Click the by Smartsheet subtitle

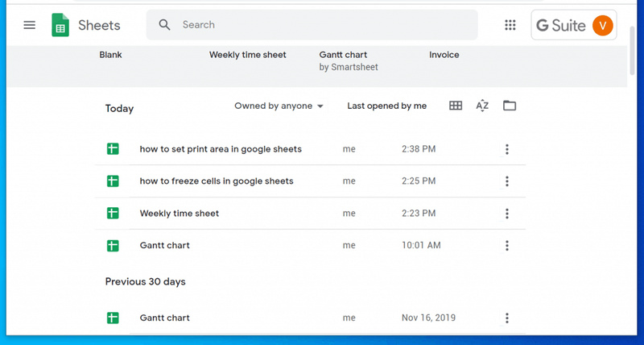[x=349, y=67]
